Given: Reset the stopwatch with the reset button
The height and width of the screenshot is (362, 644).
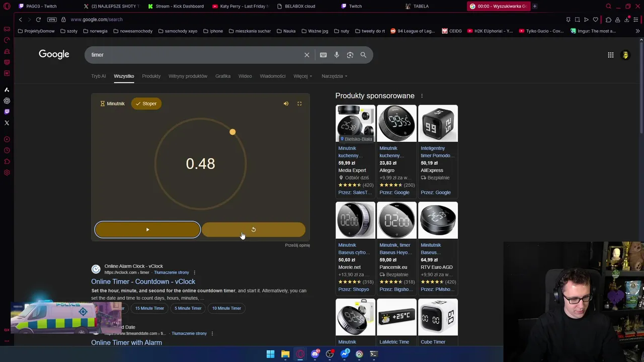Looking at the screenshot, I should 253,230.
